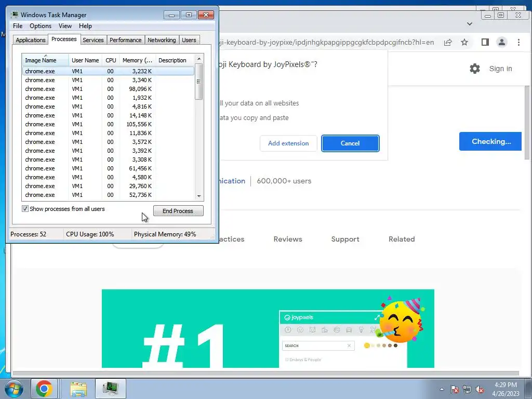
Task: Click Chrome share page icon in address bar
Action: (448, 42)
